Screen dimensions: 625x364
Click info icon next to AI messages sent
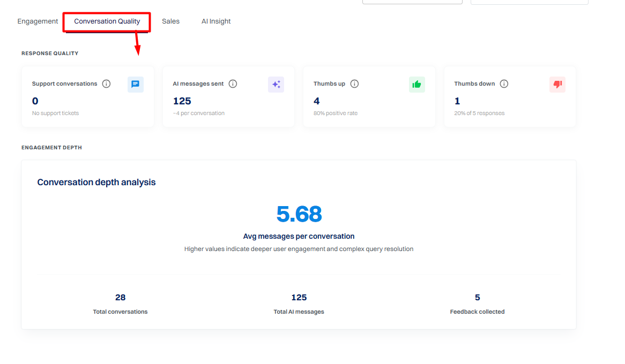[x=233, y=84]
